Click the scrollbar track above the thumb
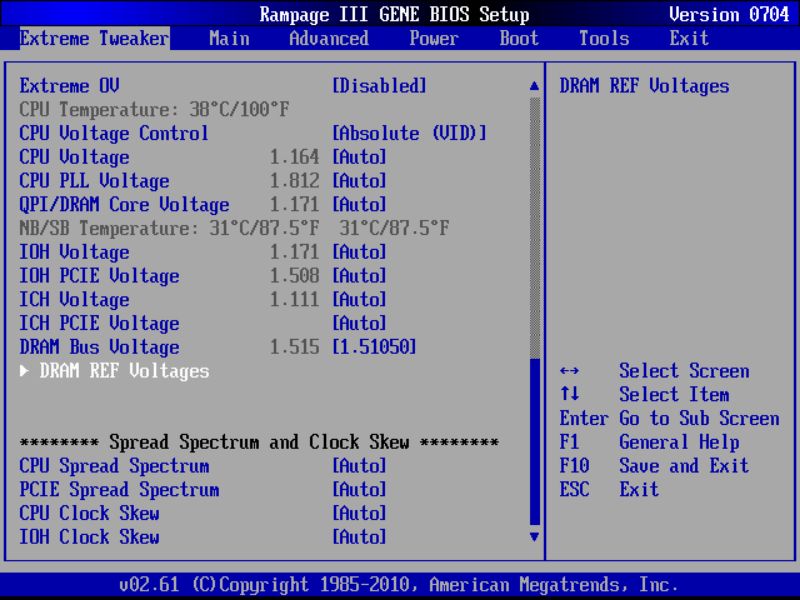Screen dimensions: 800x600 [x=534, y=228]
